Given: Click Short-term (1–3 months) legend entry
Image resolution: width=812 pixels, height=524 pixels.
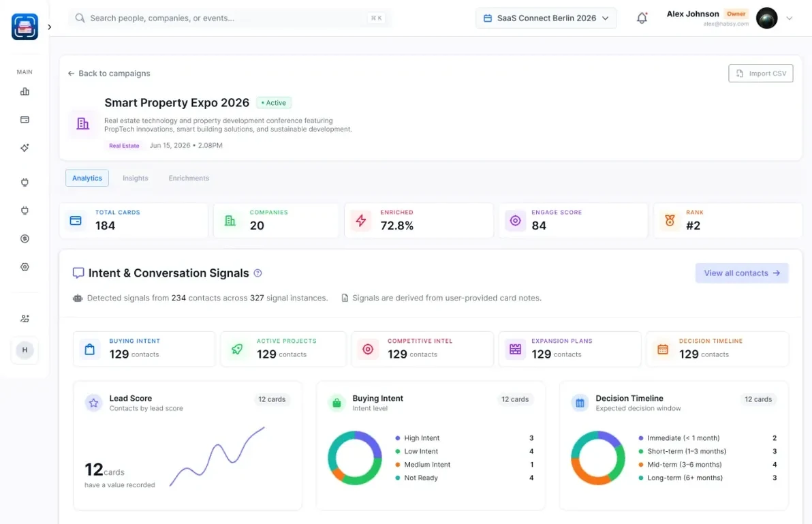Looking at the screenshot, I should point(707,452).
